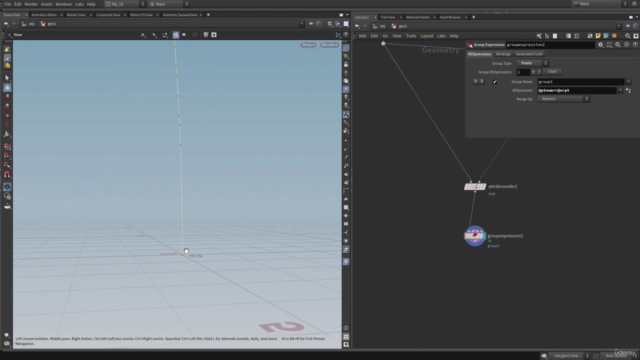The width and height of the screenshot is (640, 360).
Task: Add a new pane tab in network pane
Action: 473,17
